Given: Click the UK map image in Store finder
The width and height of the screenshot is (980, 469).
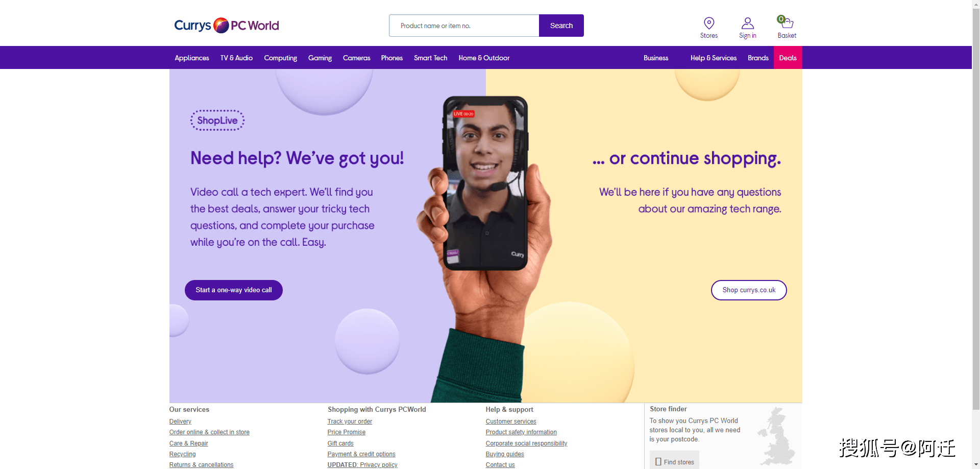Looking at the screenshot, I should 777,436.
